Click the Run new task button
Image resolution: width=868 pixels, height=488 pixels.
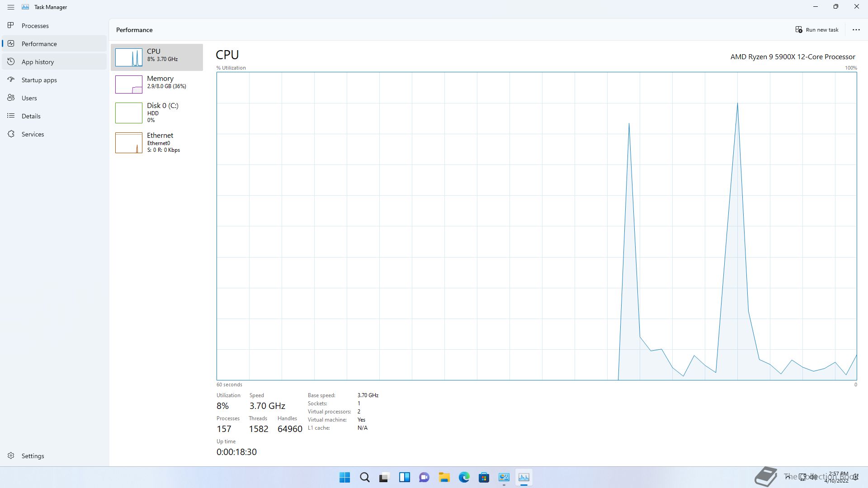click(817, 30)
